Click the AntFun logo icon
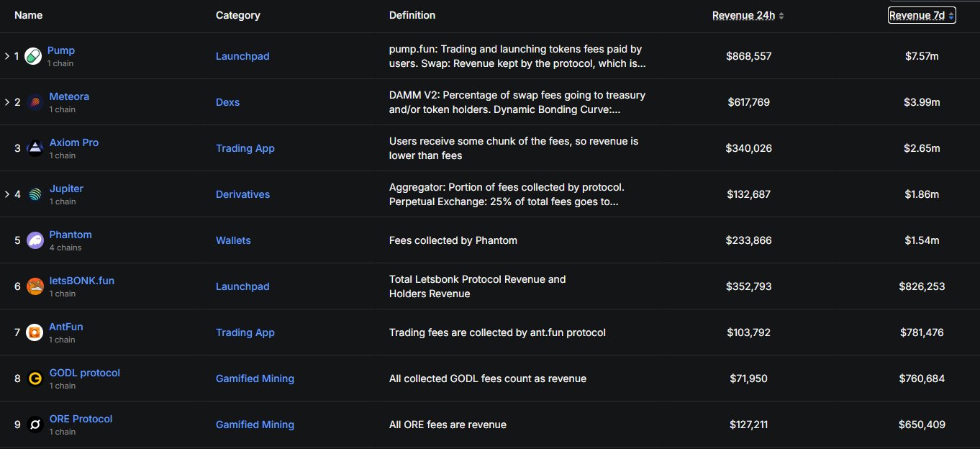The width and height of the screenshot is (980, 449). [x=35, y=332]
